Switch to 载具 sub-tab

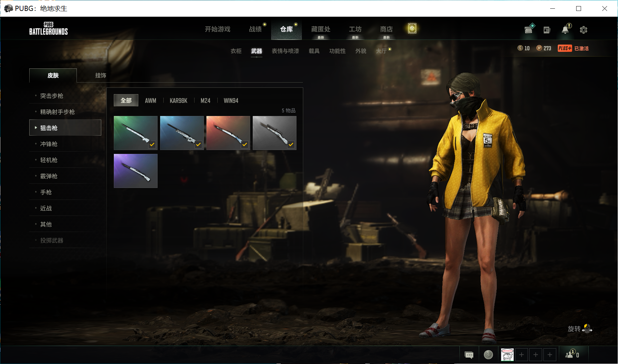[x=314, y=51]
